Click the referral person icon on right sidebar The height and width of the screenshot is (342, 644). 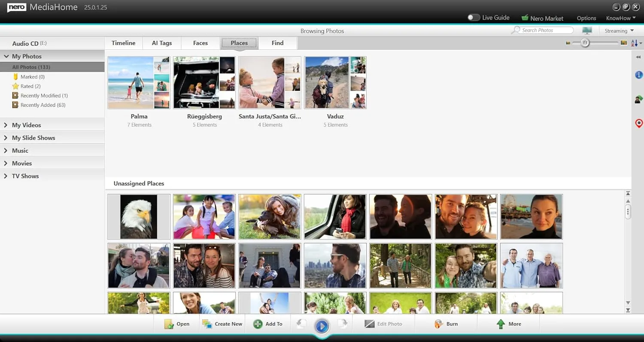point(638,99)
